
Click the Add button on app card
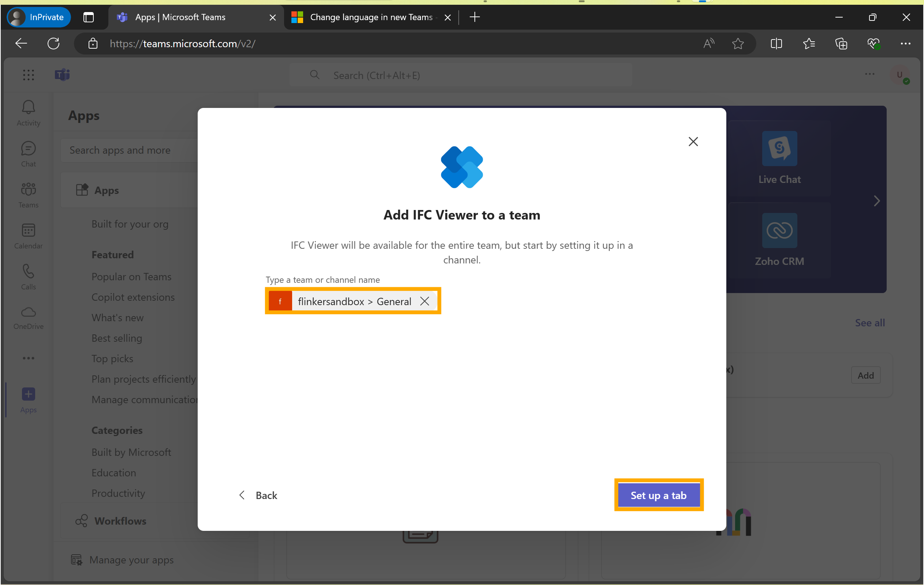click(865, 375)
